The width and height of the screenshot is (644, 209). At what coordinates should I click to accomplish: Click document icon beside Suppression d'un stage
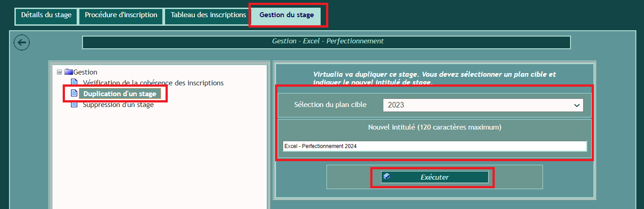(74, 105)
